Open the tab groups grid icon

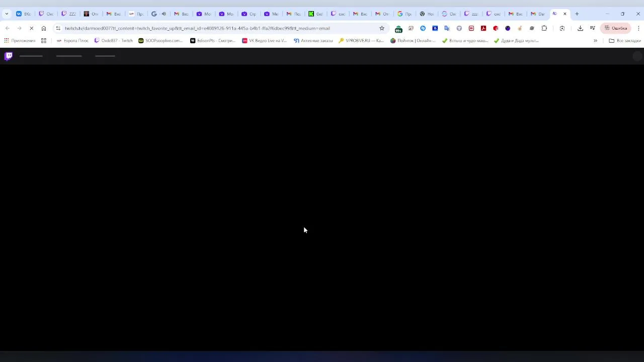44,41
